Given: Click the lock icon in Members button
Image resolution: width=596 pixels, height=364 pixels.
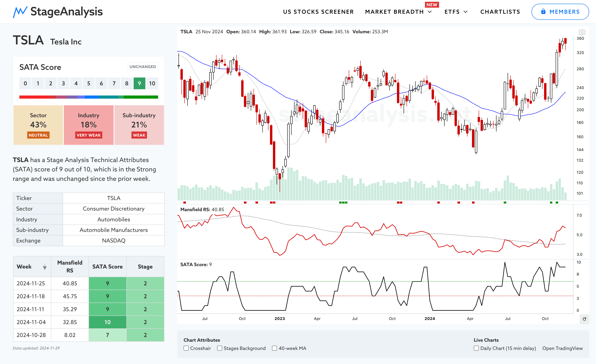Looking at the screenshot, I should coord(543,11).
